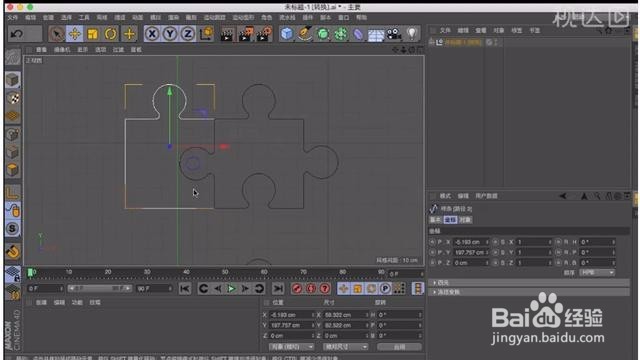Click the green timeline playhead at 0
The width and height of the screenshot is (640, 360).
[x=30, y=273]
